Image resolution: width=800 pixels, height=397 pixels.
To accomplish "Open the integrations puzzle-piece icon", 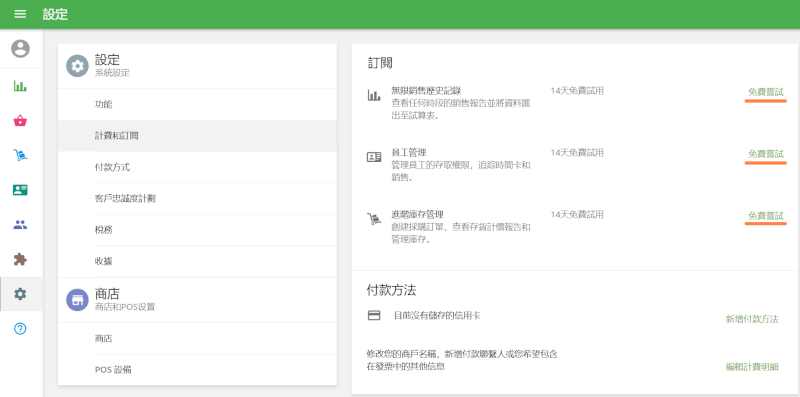I will click(x=20, y=259).
